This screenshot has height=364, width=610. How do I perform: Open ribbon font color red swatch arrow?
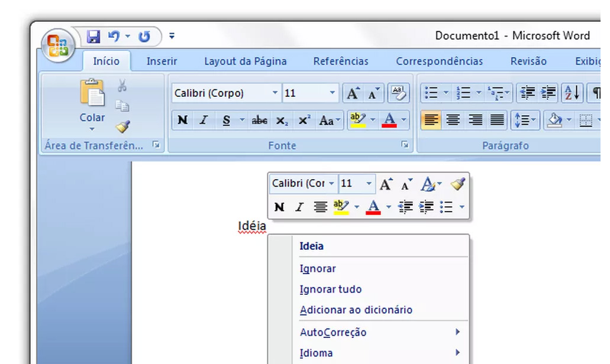(x=404, y=121)
